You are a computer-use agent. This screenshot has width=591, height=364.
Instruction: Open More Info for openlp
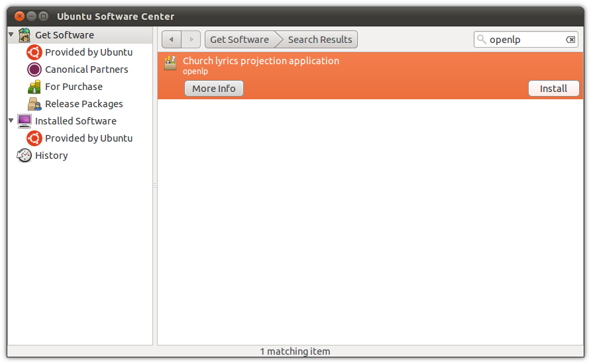coord(214,89)
